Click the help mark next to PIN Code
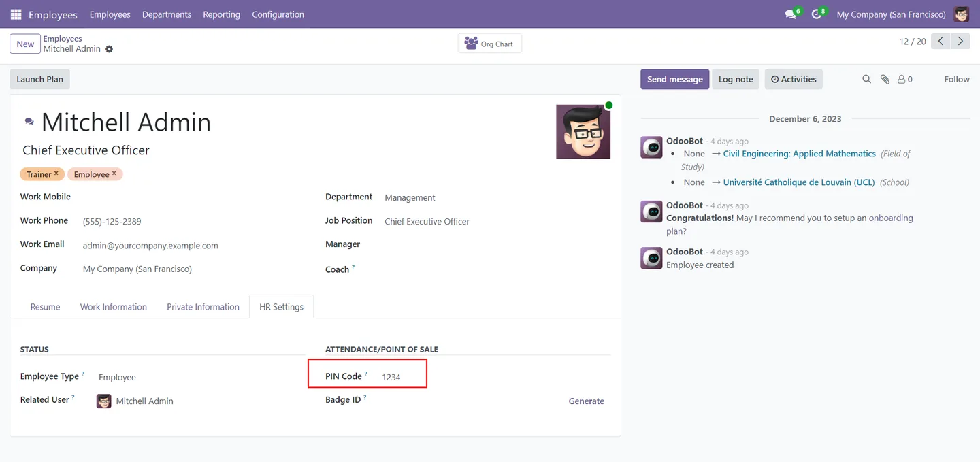Viewport: 980px width, 462px height. [x=365, y=374]
